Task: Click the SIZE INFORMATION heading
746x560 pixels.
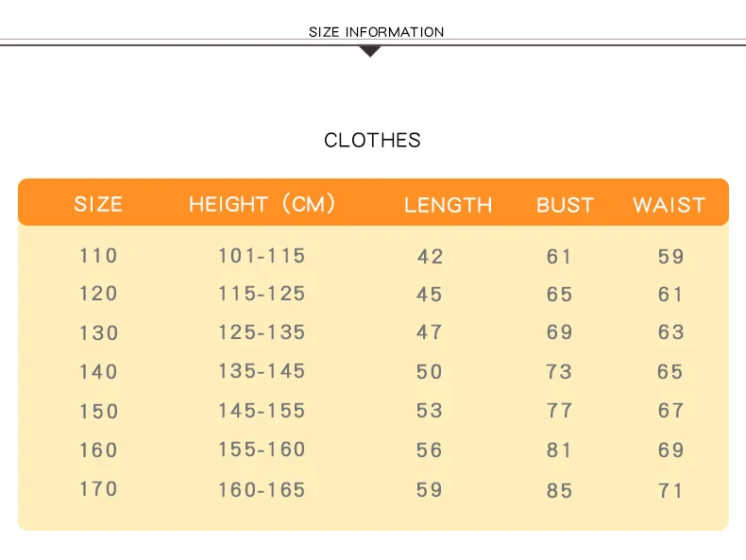Action: 376,32
